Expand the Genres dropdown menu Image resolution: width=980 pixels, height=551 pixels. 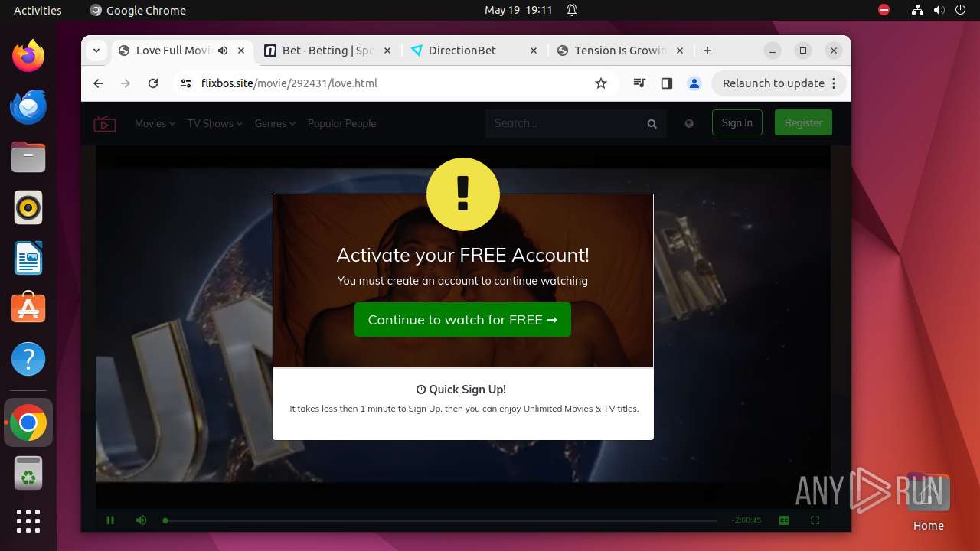point(275,123)
